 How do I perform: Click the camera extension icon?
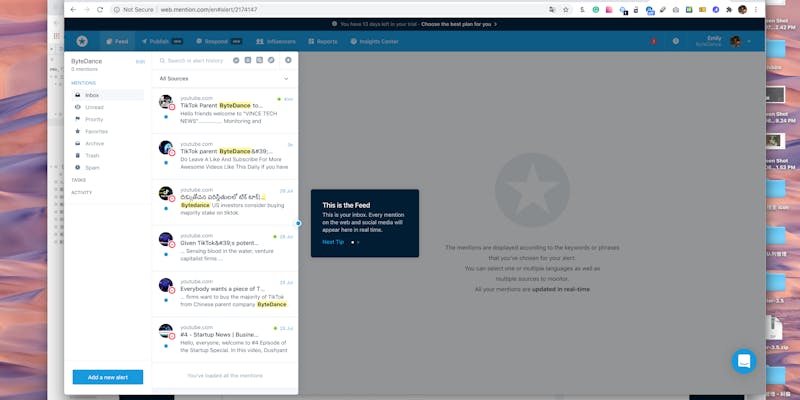[x=676, y=10]
